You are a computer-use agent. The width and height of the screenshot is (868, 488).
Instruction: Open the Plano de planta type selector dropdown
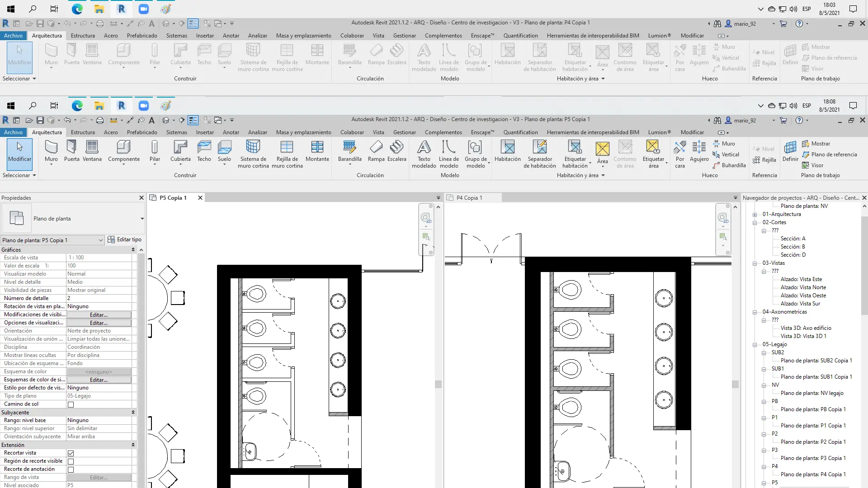[142, 219]
